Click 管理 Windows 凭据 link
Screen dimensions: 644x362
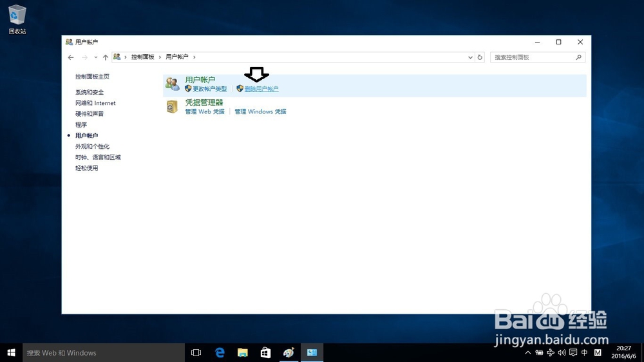click(260, 112)
